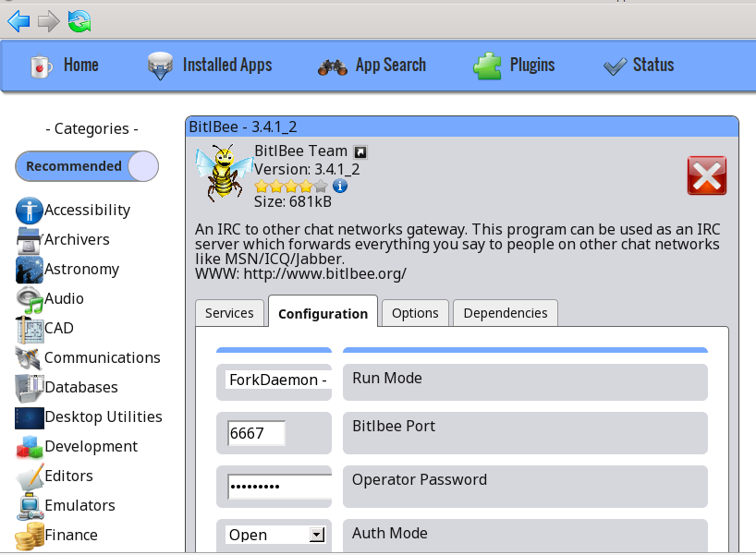Viewport: 756px width, 555px height.
Task: Click the Size: 681kB text
Action: click(x=293, y=201)
